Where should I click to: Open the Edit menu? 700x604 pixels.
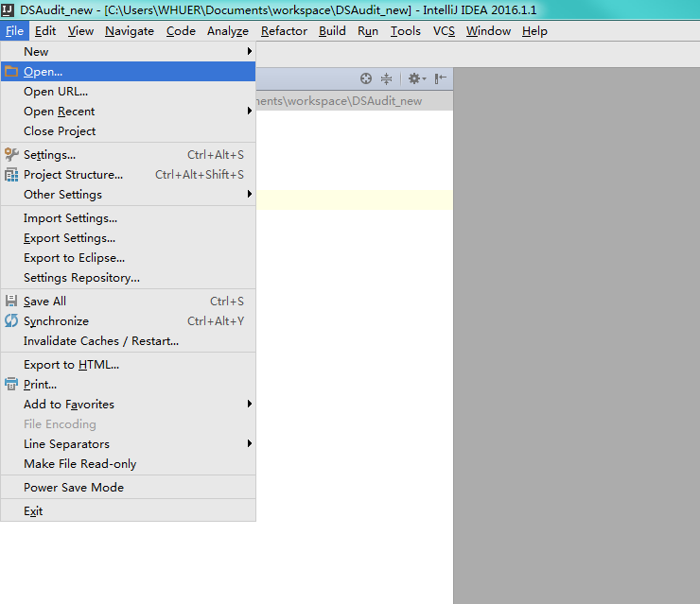[x=45, y=31]
